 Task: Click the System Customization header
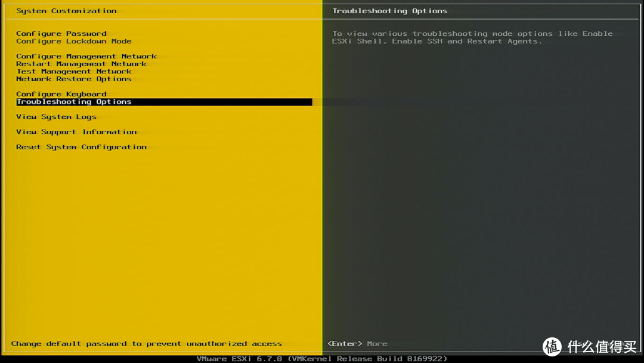(x=66, y=11)
